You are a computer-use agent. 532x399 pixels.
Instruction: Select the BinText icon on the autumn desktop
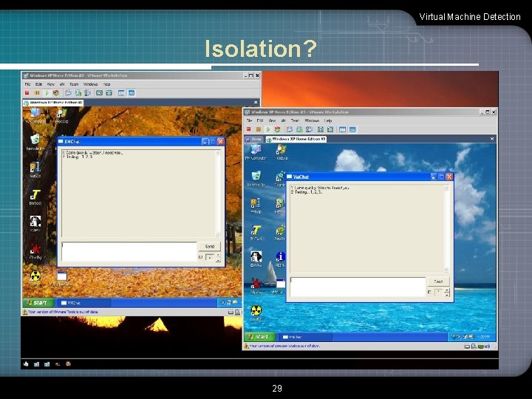35,197
